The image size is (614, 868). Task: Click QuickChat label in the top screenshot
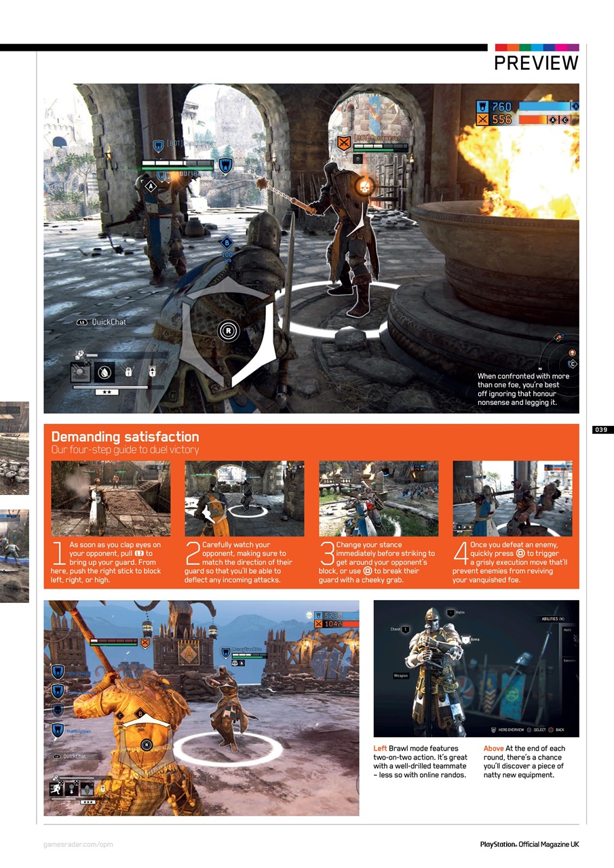coord(109,322)
